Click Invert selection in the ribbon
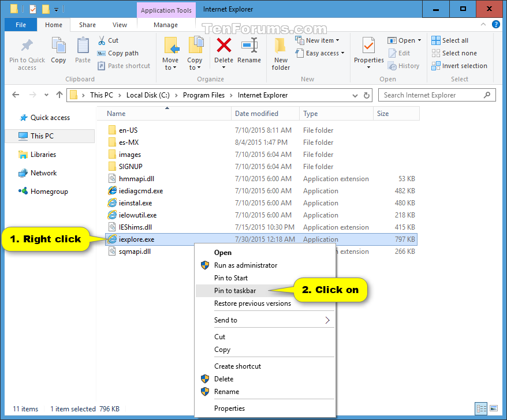This screenshot has width=507, height=420. pyautogui.click(x=460, y=66)
